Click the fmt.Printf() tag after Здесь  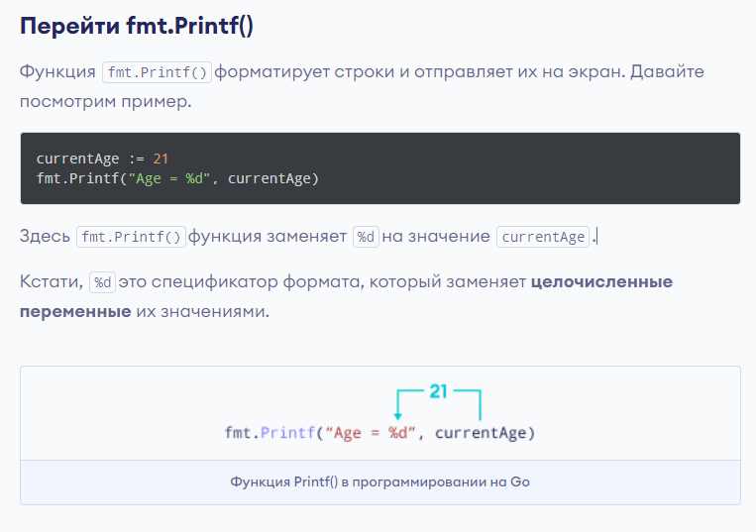[131, 237]
